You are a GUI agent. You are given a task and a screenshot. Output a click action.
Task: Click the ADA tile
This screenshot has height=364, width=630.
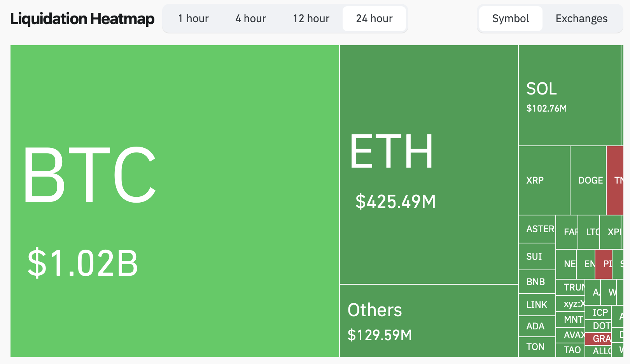pos(537,326)
